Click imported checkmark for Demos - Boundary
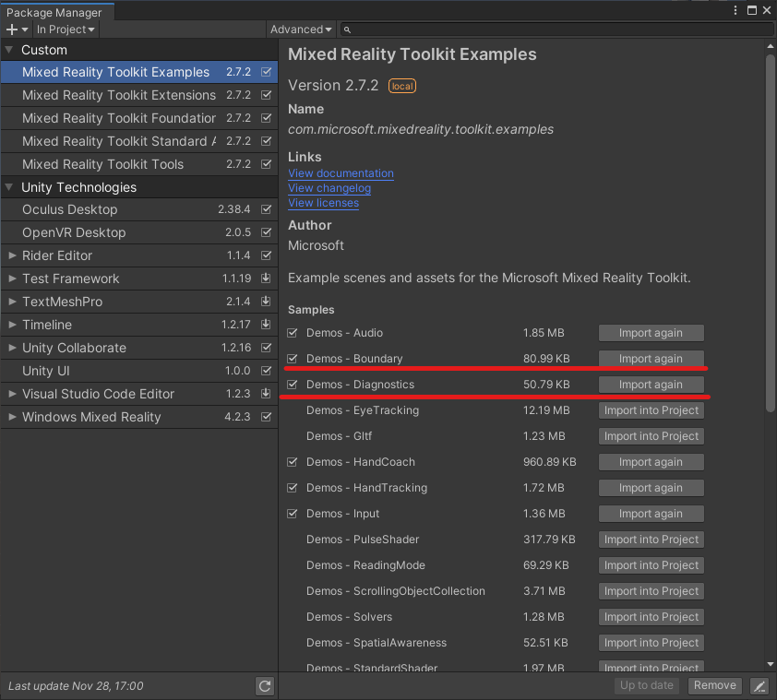The width and height of the screenshot is (777, 700). click(x=293, y=359)
